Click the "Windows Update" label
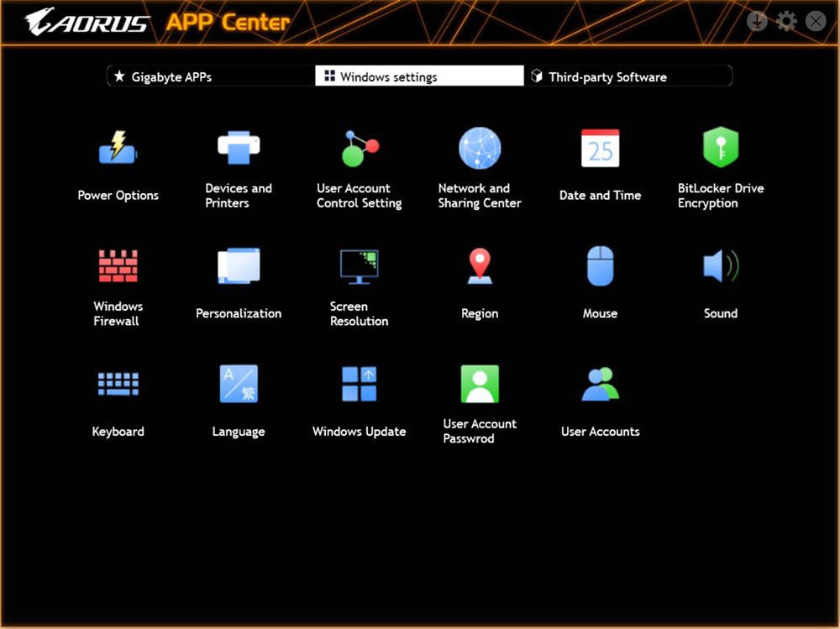The image size is (840, 629). pos(359,432)
